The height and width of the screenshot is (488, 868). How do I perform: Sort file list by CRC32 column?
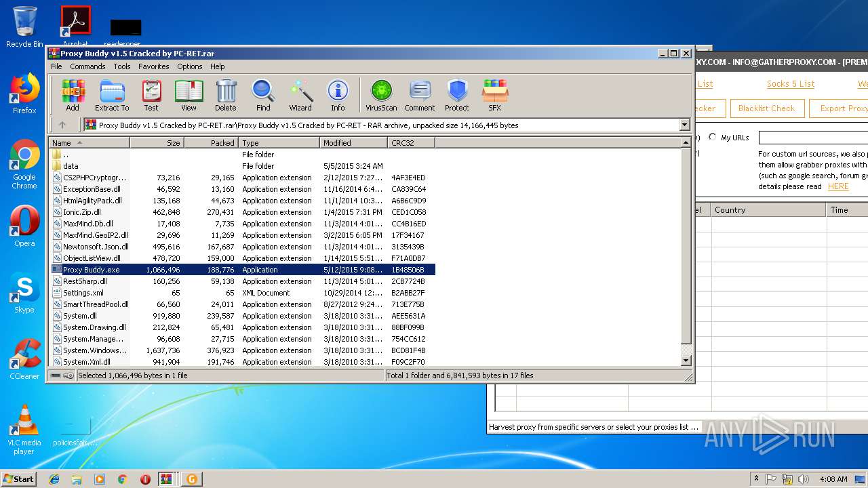[411, 143]
